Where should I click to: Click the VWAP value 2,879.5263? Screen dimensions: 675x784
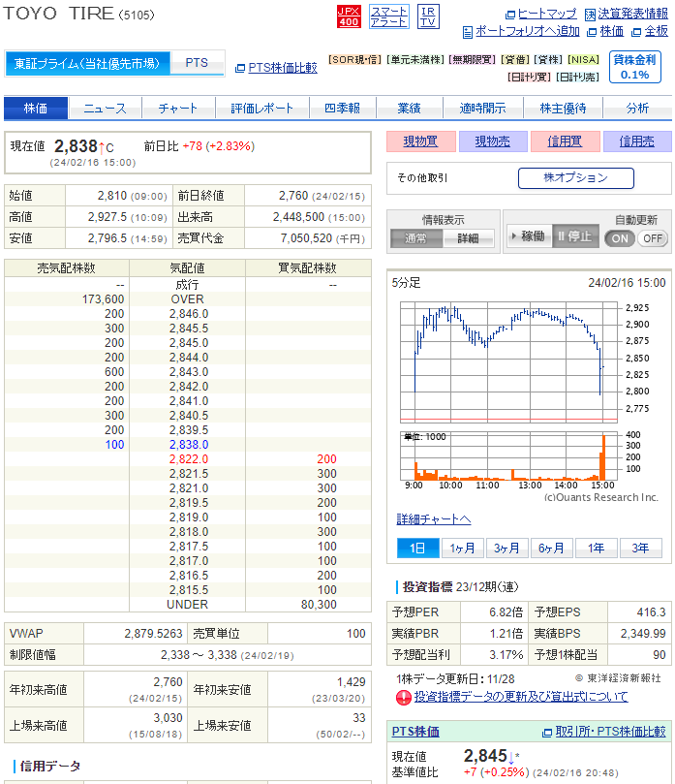pyautogui.click(x=153, y=634)
